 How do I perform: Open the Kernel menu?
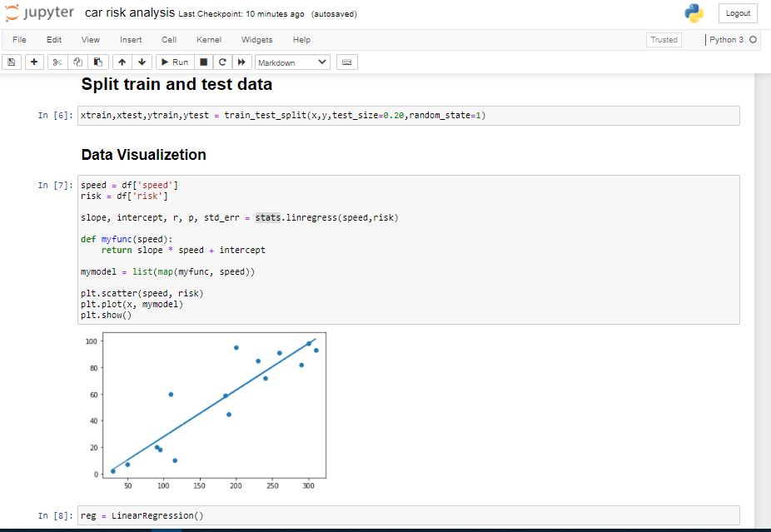click(x=209, y=40)
